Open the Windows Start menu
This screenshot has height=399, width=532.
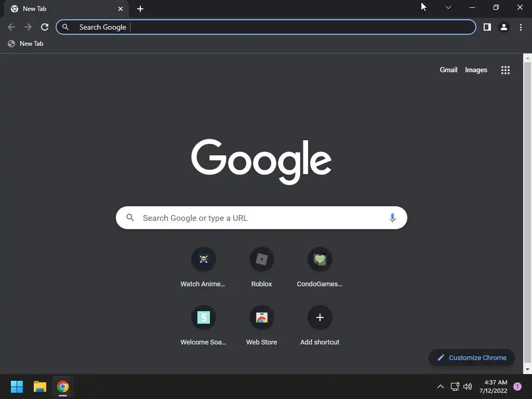(17, 387)
